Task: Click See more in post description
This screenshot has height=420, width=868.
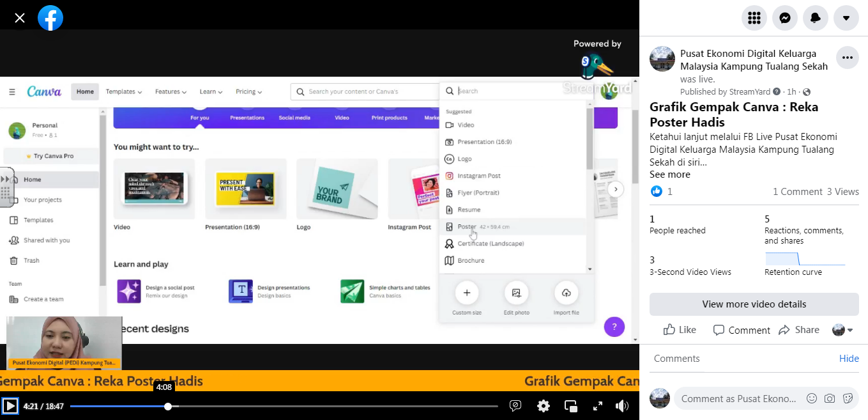Action: (669, 175)
